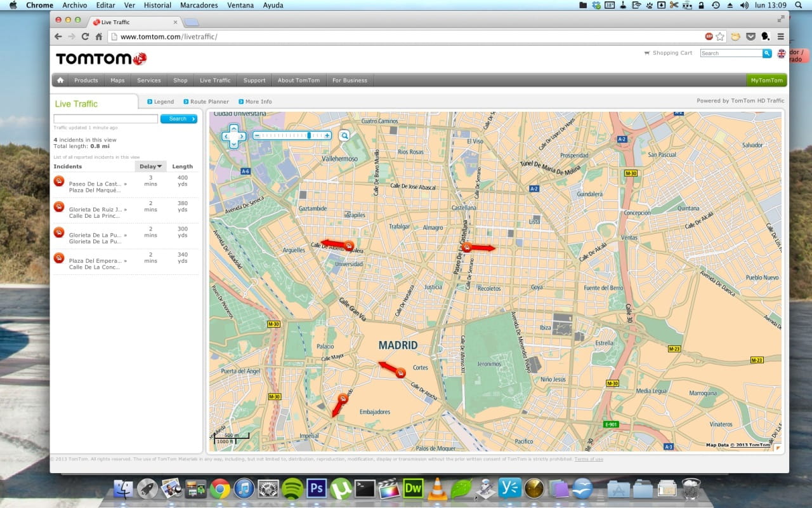Open the Route Planner section
Viewport: 812px width, 508px height.
click(206, 102)
